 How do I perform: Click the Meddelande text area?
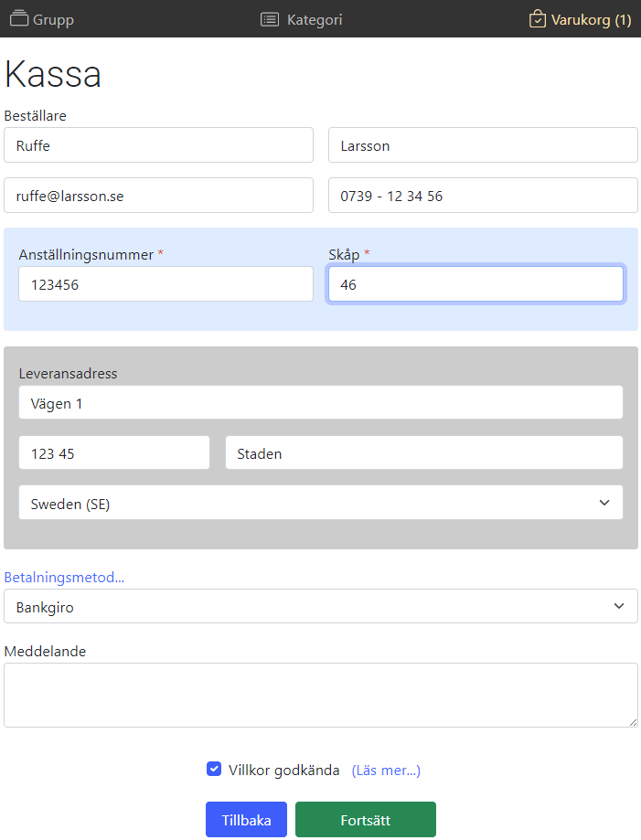(320, 695)
